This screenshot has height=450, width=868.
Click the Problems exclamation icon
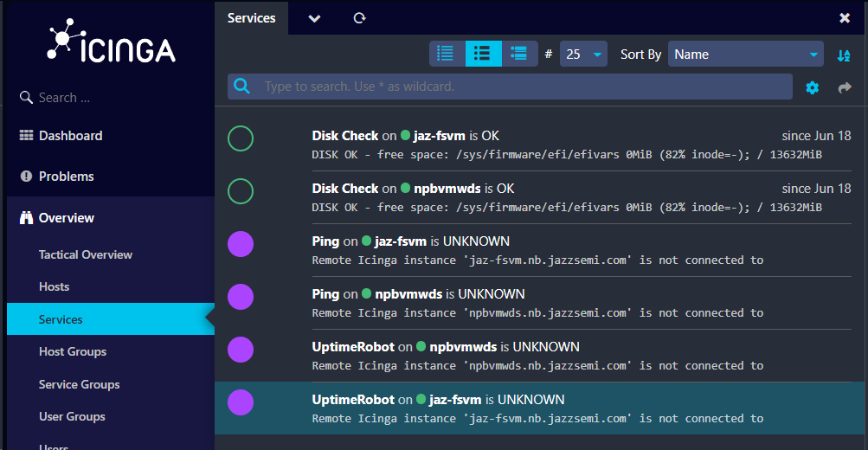[26, 176]
